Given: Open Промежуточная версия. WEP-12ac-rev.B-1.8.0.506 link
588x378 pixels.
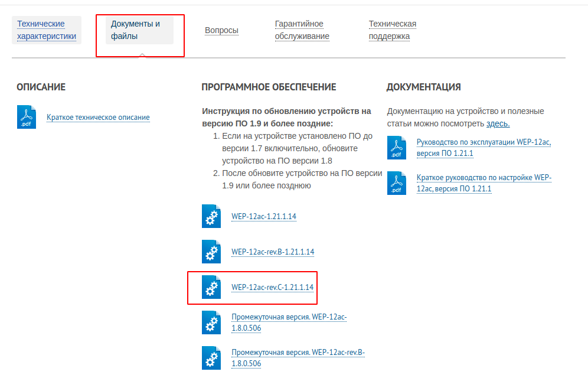Looking at the screenshot, I should 298,358.
